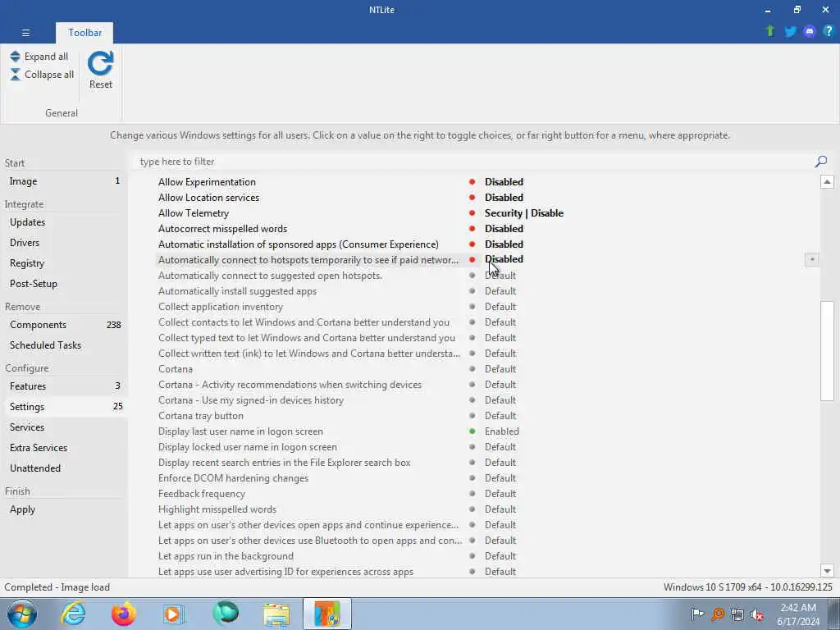Open the Twitter bird icon
The height and width of the screenshot is (630, 840).
pyautogui.click(x=790, y=32)
